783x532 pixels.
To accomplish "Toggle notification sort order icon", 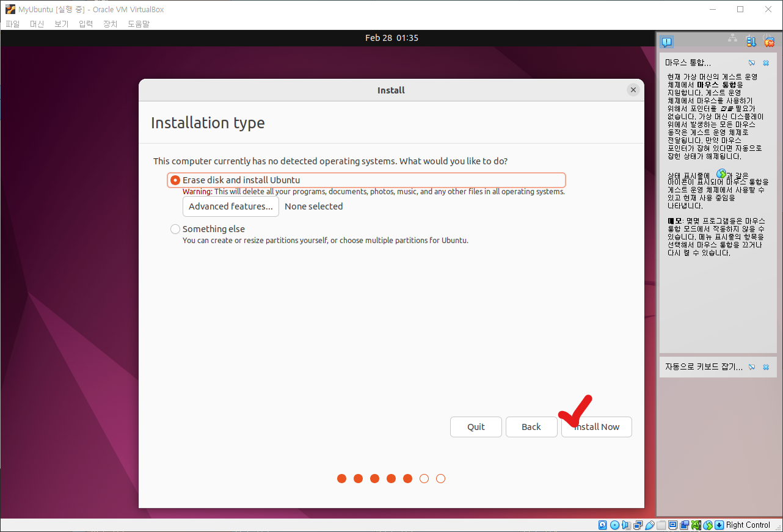I will click(x=751, y=42).
